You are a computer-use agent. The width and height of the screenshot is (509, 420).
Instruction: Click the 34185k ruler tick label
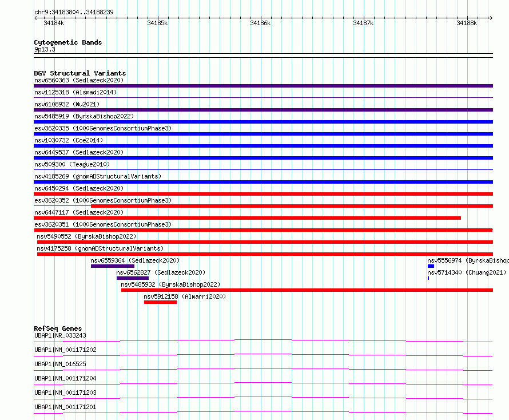click(x=157, y=23)
